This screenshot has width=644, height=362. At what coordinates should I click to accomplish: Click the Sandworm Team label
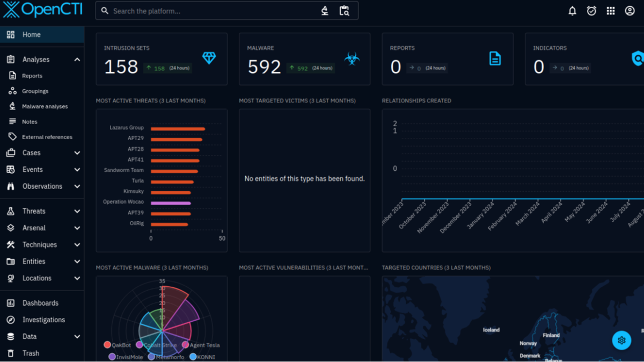[124, 170]
